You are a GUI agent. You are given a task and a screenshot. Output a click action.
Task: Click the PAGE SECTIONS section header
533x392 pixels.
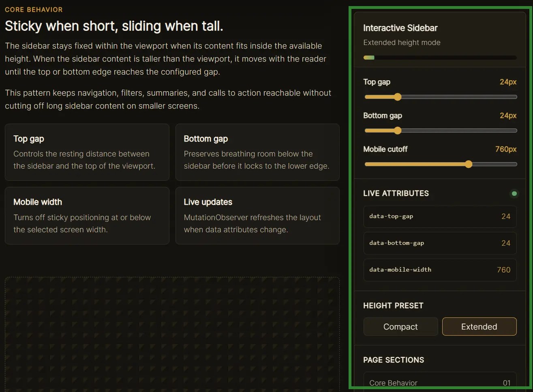(x=393, y=360)
